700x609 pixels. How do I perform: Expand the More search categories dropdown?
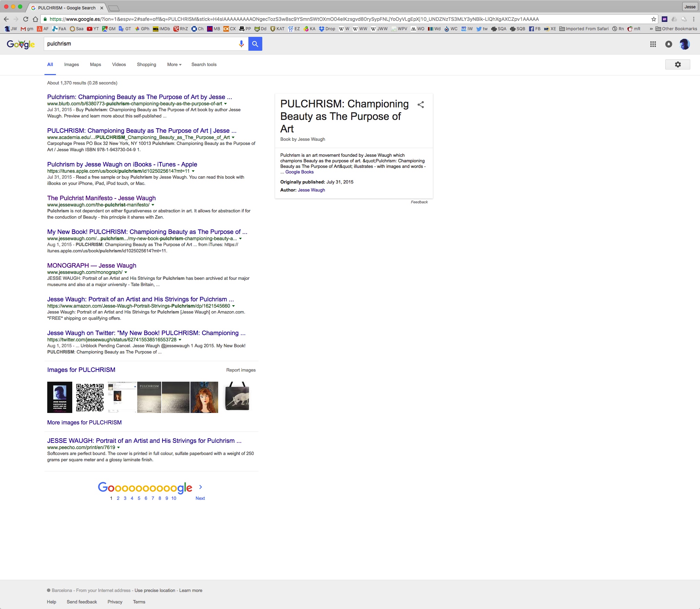tap(174, 65)
